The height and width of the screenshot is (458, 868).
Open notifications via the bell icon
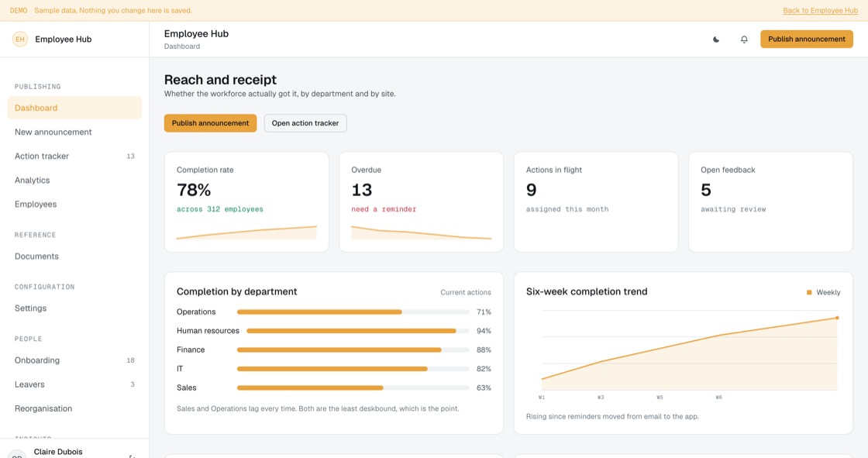coord(744,40)
